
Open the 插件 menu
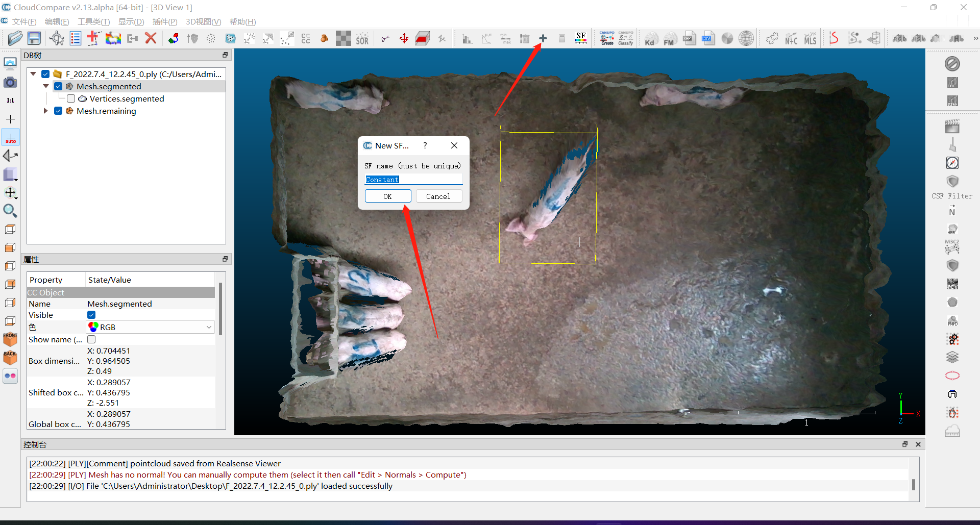pos(165,21)
